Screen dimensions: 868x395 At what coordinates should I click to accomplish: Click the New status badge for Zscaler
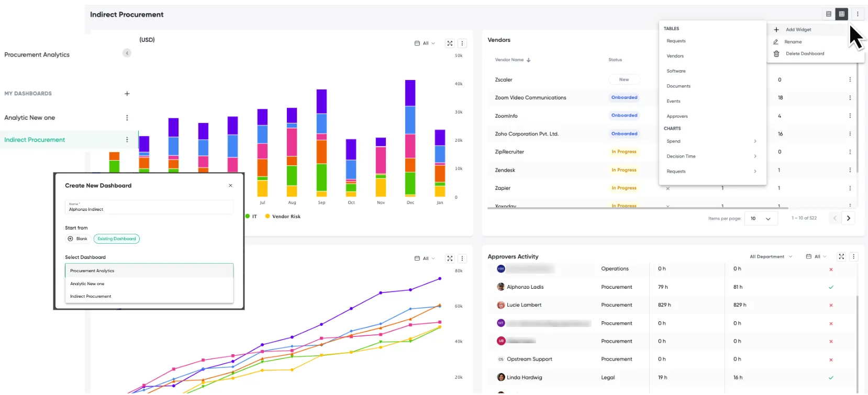point(624,80)
